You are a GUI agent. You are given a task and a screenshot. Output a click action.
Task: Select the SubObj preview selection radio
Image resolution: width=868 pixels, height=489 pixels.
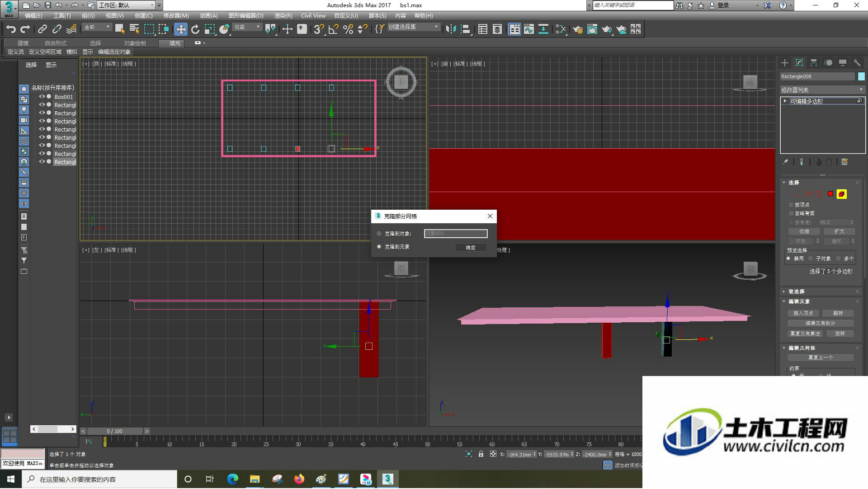coord(811,259)
